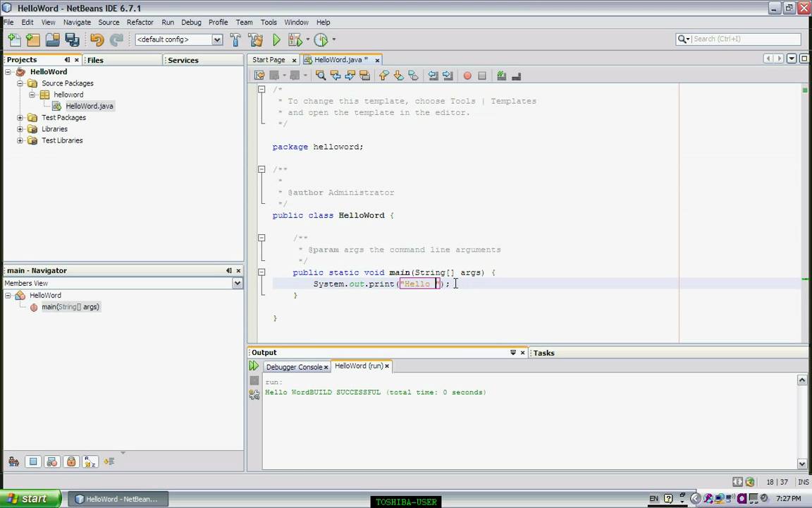Open the default config dropdown
812x508 pixels.
(x=217, y=40)
